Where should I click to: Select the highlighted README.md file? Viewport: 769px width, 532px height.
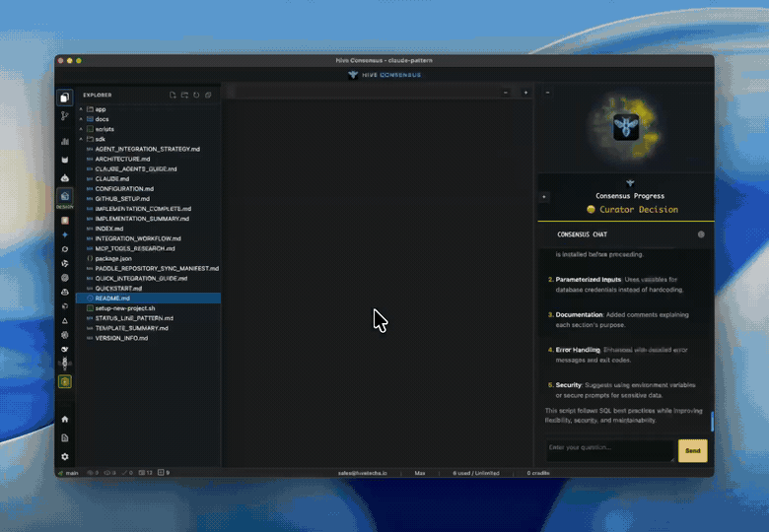tap(148, 299)
